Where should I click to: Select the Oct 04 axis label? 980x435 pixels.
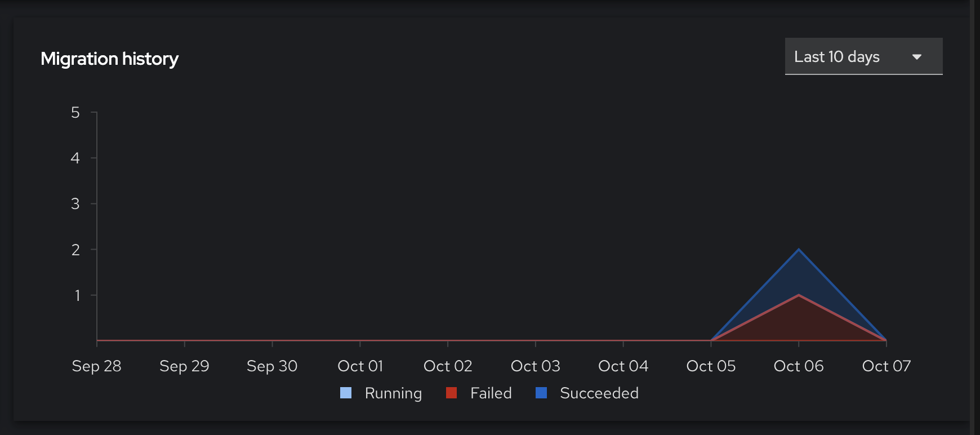point(623,366)
